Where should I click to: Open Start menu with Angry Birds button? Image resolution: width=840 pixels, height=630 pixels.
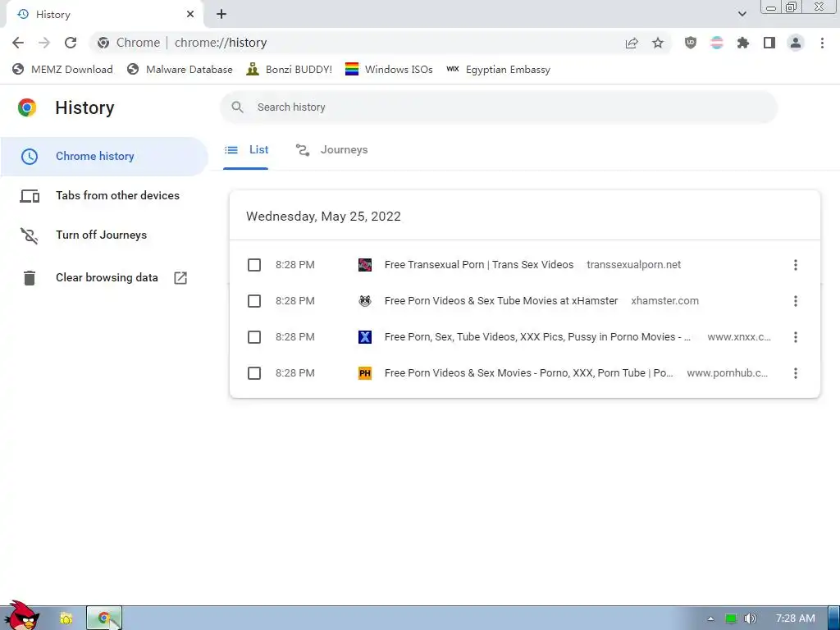(x=22, y=616)
